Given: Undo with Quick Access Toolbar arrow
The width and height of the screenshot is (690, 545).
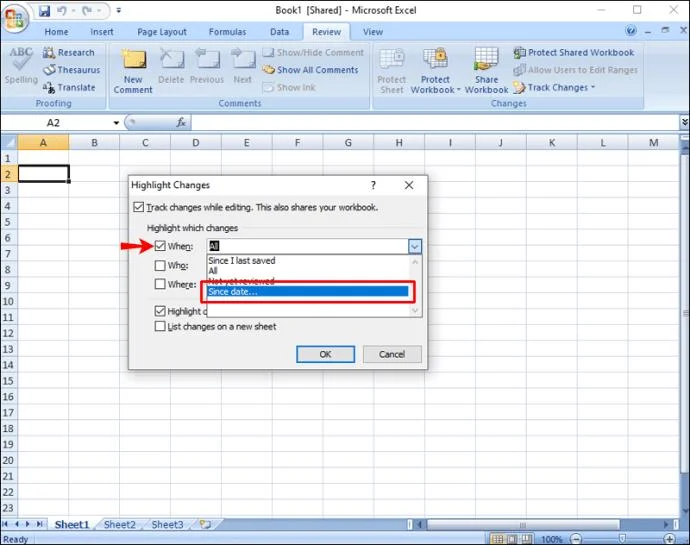Looking at the screenshot, I should pos(62,11).
